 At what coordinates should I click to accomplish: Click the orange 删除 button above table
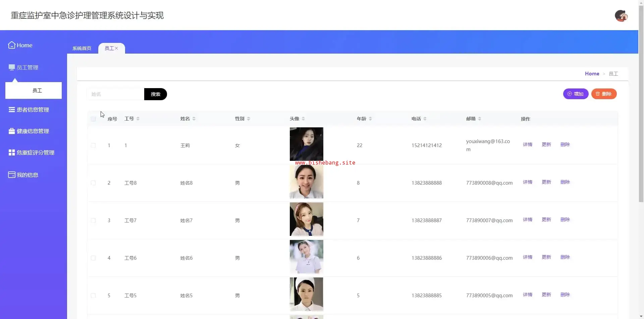pos(604,94)
